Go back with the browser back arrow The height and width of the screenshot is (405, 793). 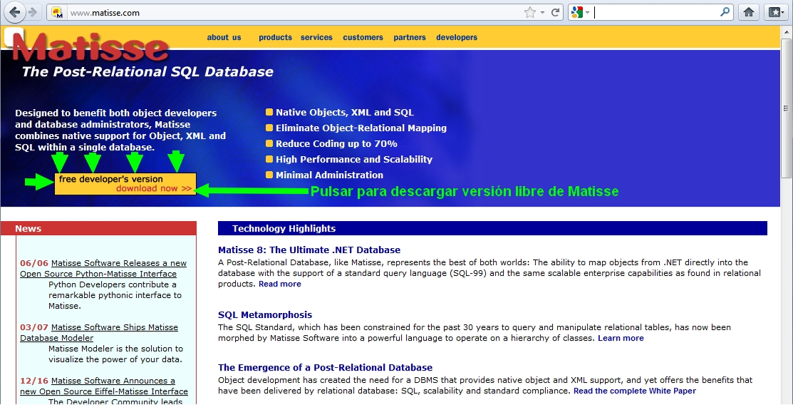click(14, 13)
